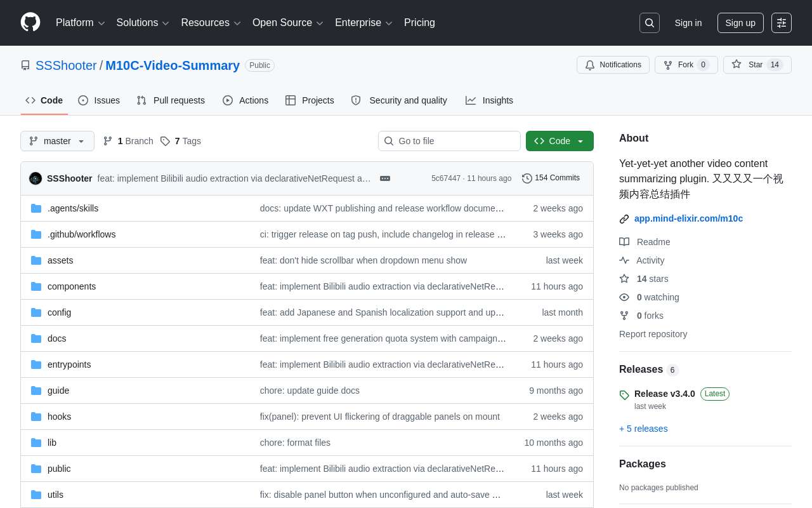The image size is (812, 508).
Task: Open the Projects tab
Action: tap(310, 100)
